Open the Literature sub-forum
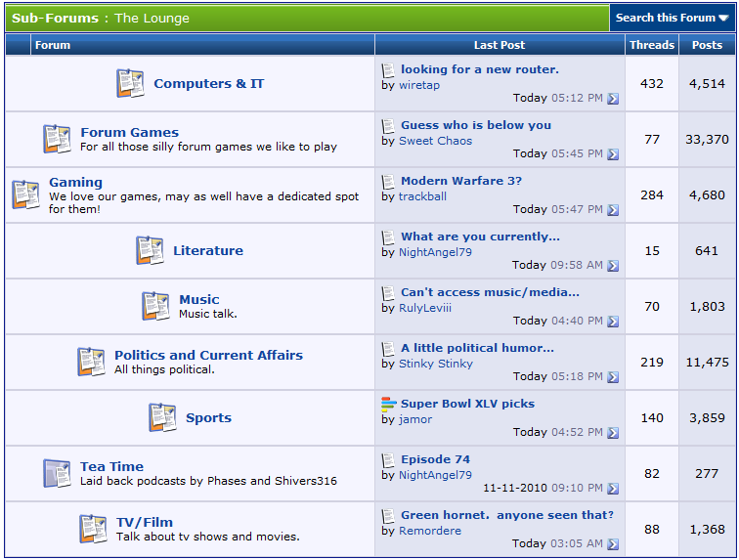The width and height of the screenshot is (739, 560). [x=208, y=250]
